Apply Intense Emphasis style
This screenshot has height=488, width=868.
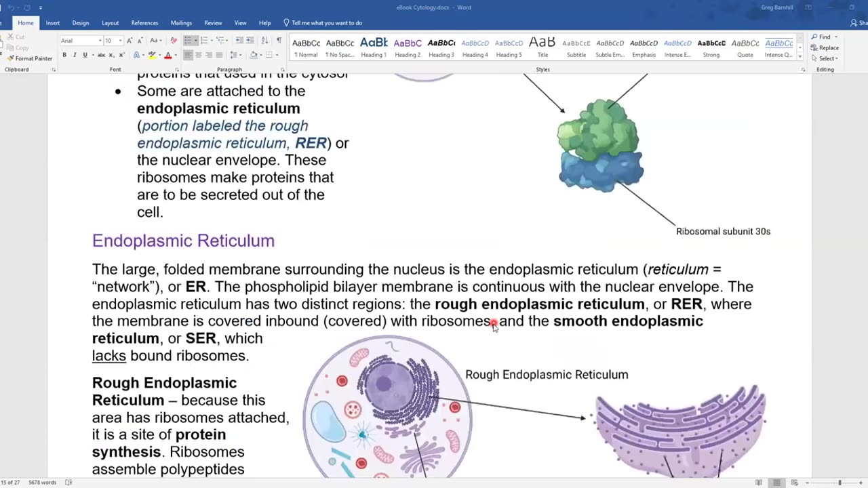pos(677,47)
